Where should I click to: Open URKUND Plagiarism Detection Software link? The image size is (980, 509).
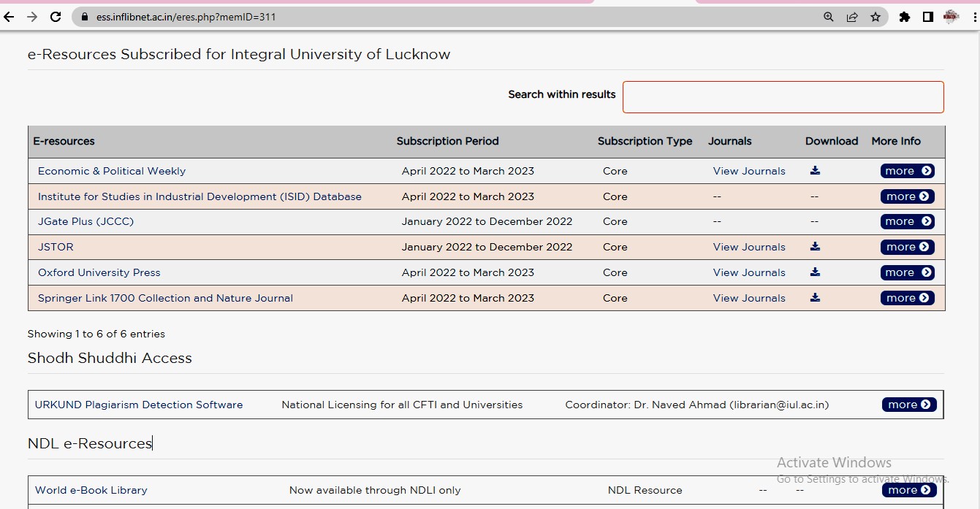coord(139,405)
